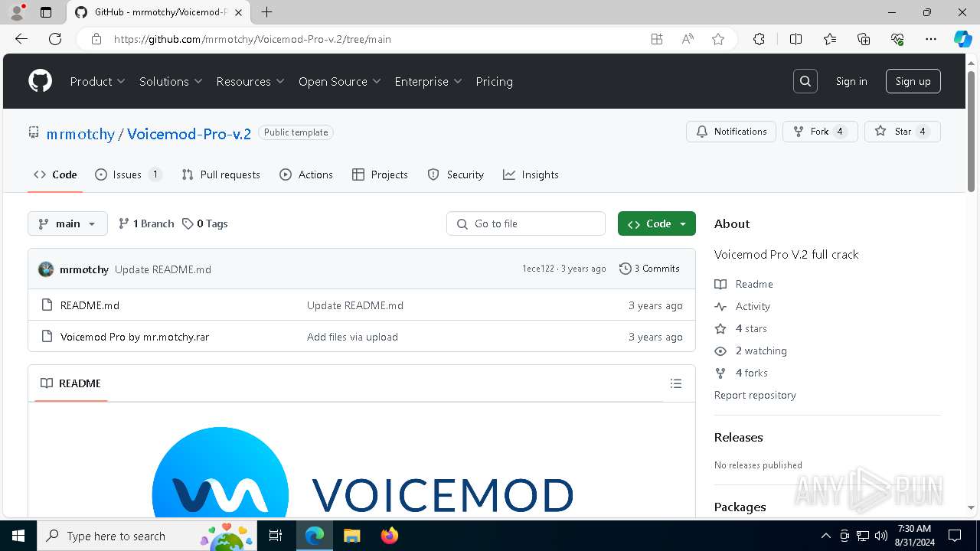
Task: Open Edge Collections icon
Action: (864, 39)
